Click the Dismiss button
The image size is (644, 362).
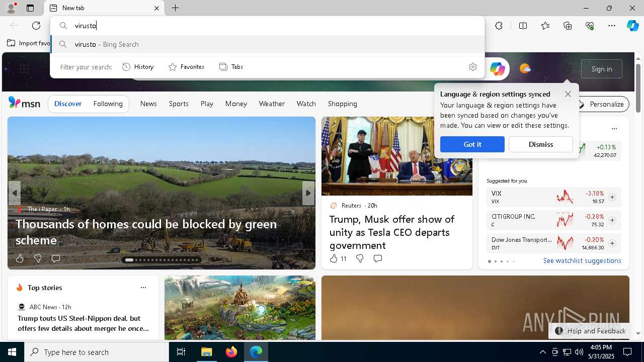(x=541, y=144)
